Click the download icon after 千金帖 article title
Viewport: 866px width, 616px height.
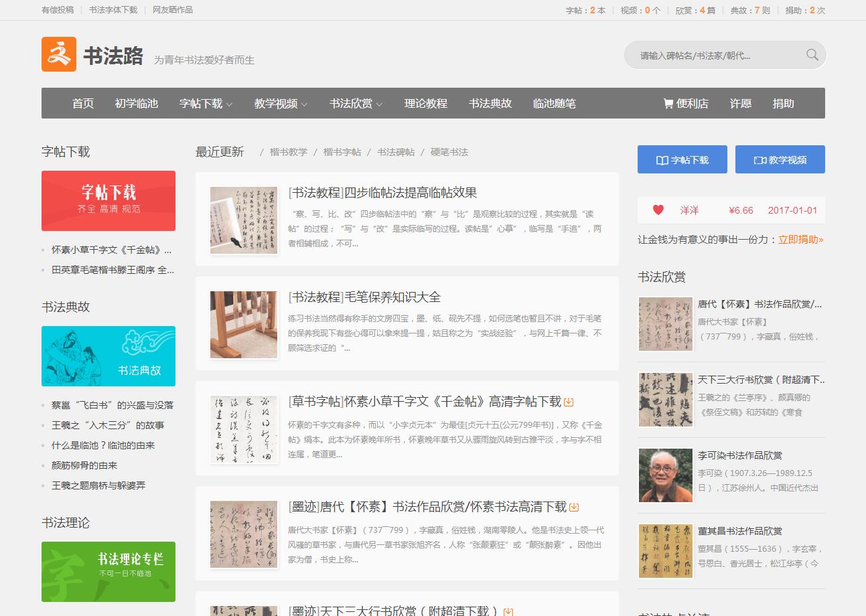569,402
